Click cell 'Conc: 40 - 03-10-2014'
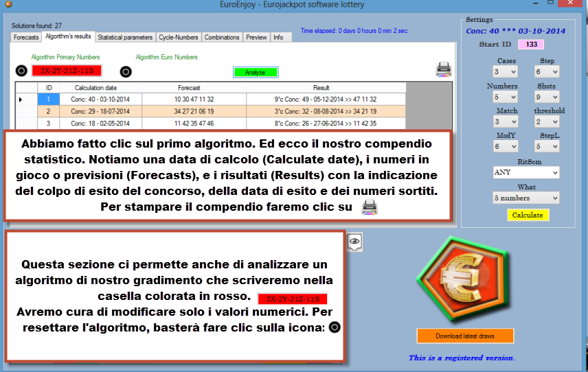 pyautogui.click(x=100, y=100)
